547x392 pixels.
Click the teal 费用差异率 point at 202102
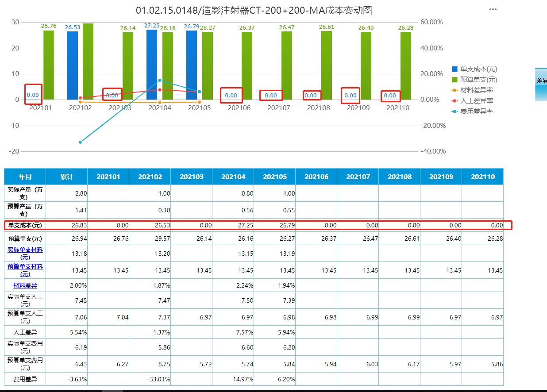80,142
